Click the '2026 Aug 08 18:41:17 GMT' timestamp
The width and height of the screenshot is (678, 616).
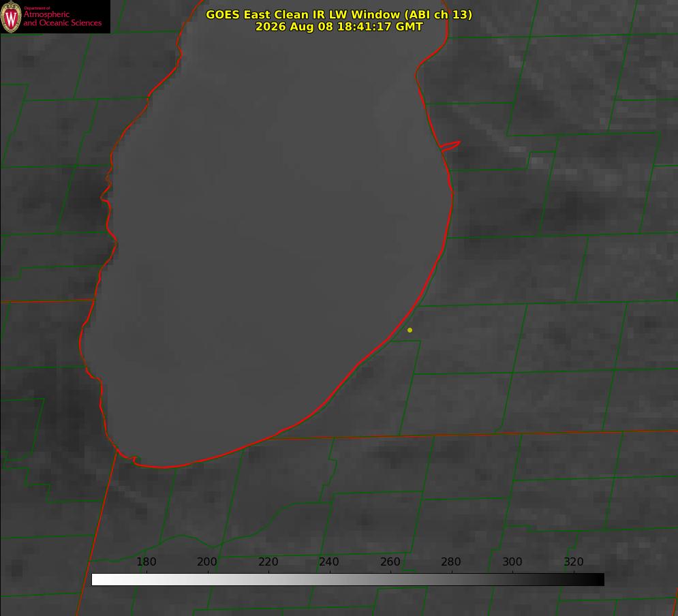tap(339, 27)
